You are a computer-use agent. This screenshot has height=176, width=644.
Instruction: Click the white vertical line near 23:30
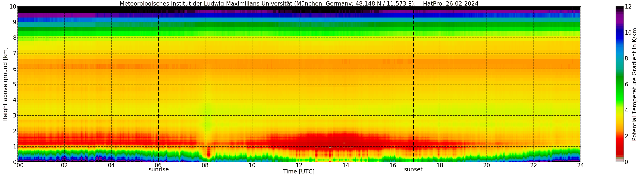[570, 84]
